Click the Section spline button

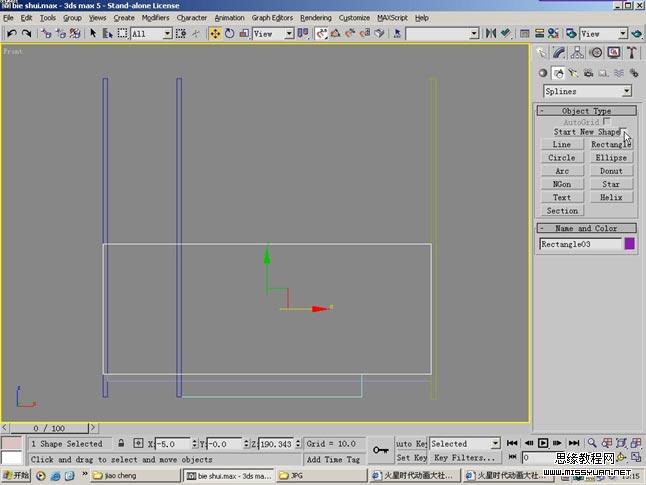click(x=562, y=211)
